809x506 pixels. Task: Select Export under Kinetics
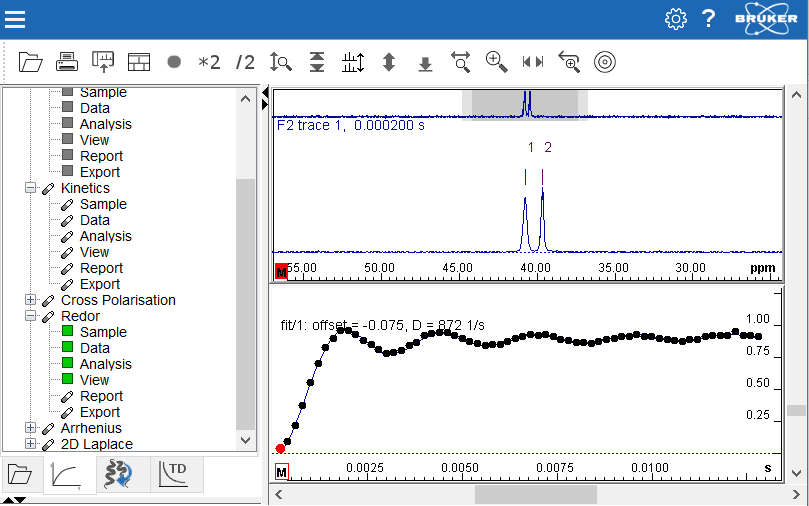tap(100, 284)
